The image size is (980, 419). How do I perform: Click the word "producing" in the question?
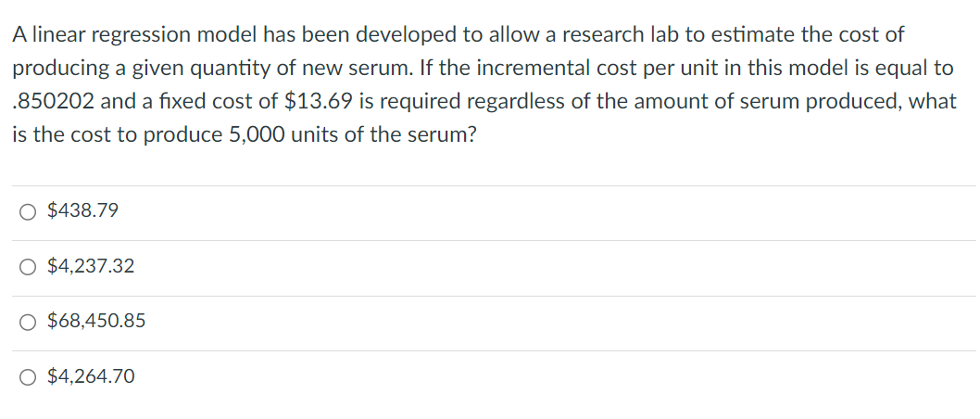56,69
